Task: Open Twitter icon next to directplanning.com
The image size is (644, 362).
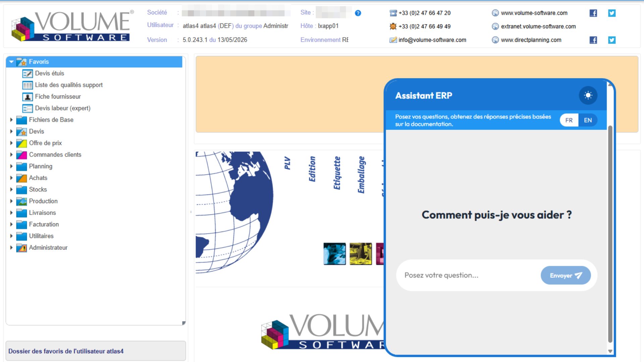Action: (x=612, y=40)
